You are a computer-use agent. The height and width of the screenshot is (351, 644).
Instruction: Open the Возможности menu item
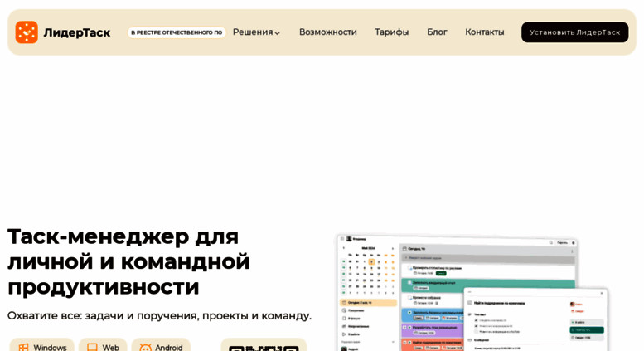pos(327,32)
